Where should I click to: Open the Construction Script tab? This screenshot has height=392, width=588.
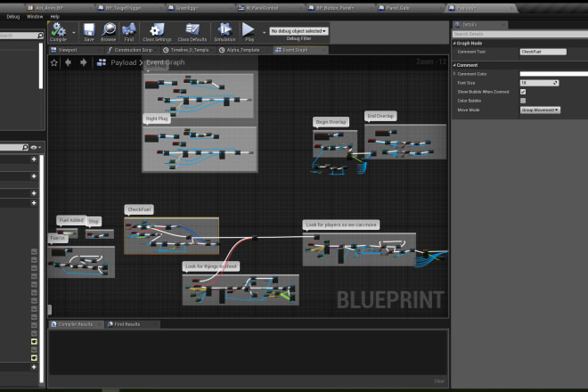133,50
